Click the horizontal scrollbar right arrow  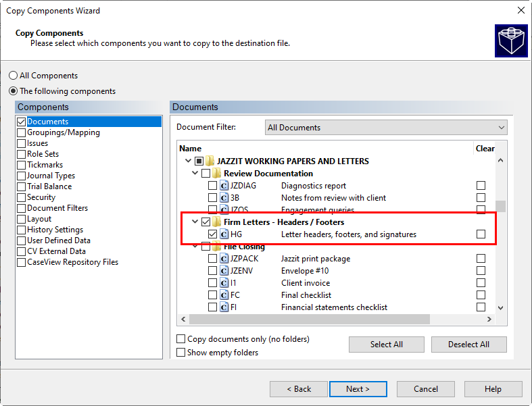click(489, 319)
